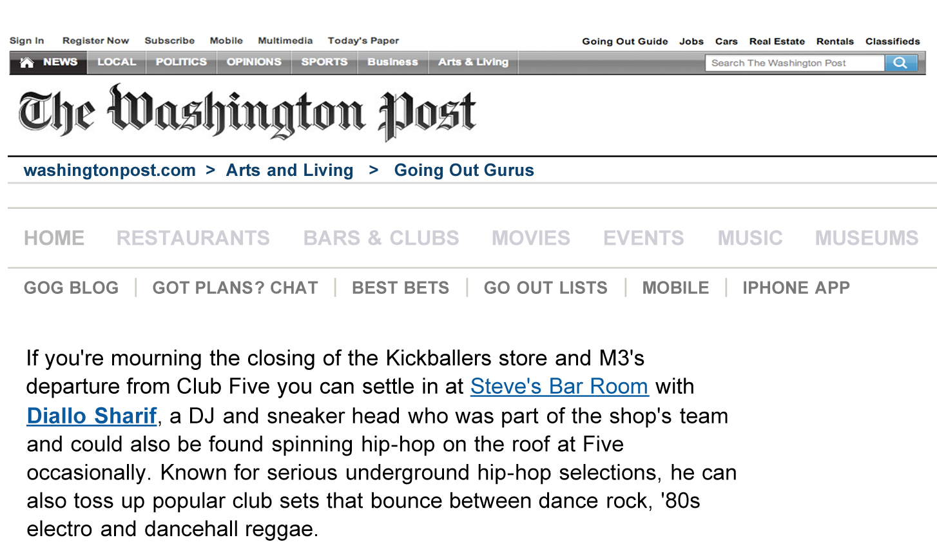
Task: Go to Arts & Living section
Action: pos(473,63)
